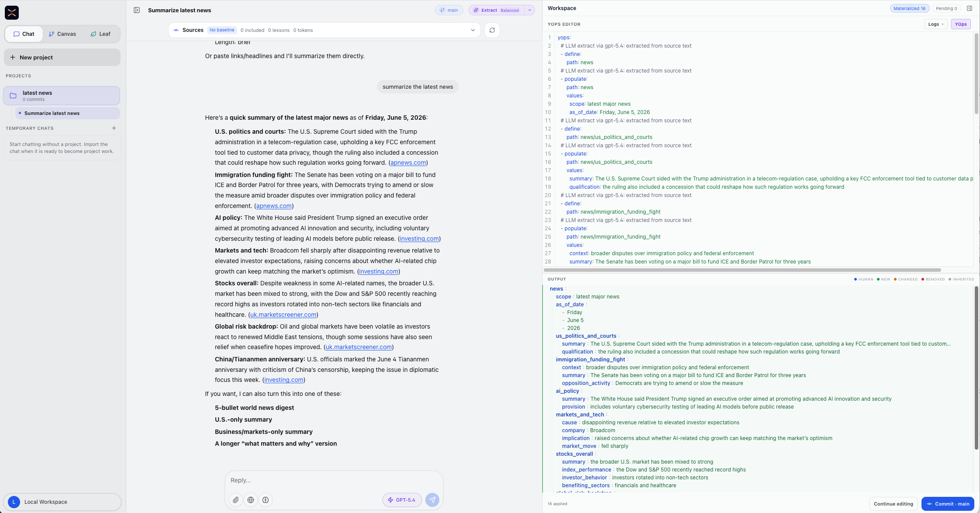Open apnews.com link under immigration funding
This screenshot has width=980, height=513.
click(274, 206)
